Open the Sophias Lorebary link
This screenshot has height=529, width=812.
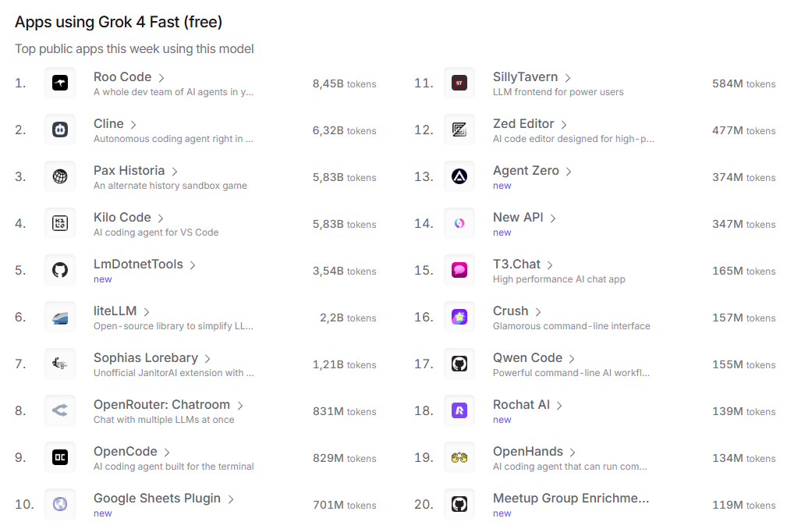pos(145,358)
